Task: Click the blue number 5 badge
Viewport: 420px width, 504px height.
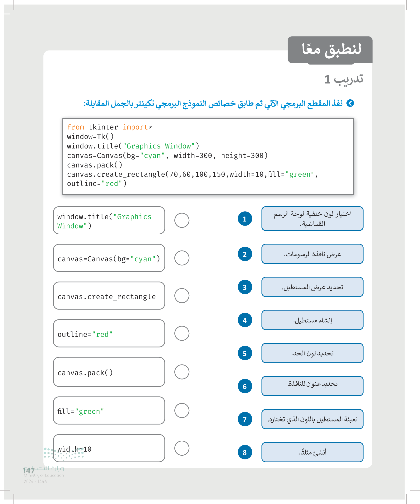Action: 245,353
